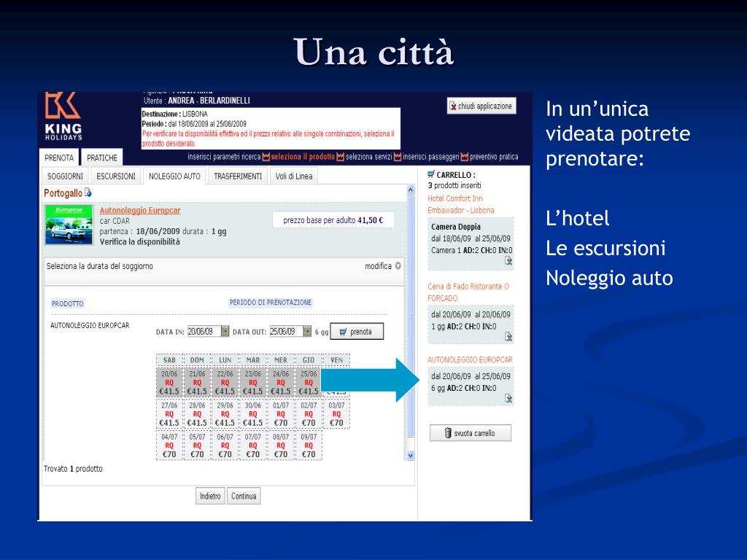This screenshot has height=560, width=747.
Task: Click the shopping cart icon beside CARRELLO
Action: [x=431, y=174]
